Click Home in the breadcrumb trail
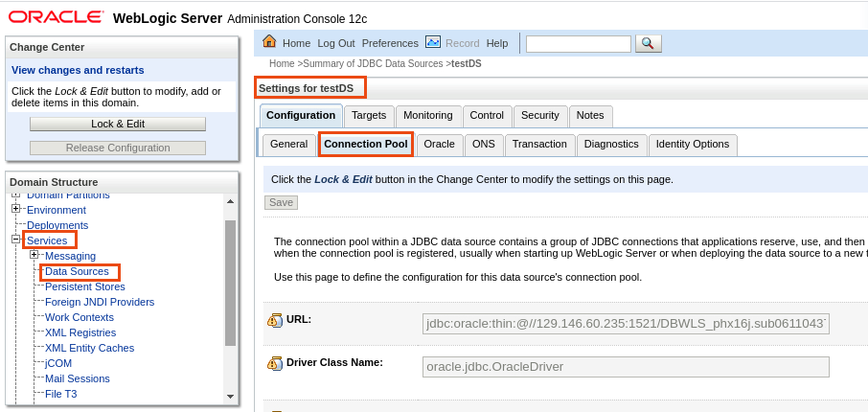The image size is (868, 412). [x=282, y=63]
